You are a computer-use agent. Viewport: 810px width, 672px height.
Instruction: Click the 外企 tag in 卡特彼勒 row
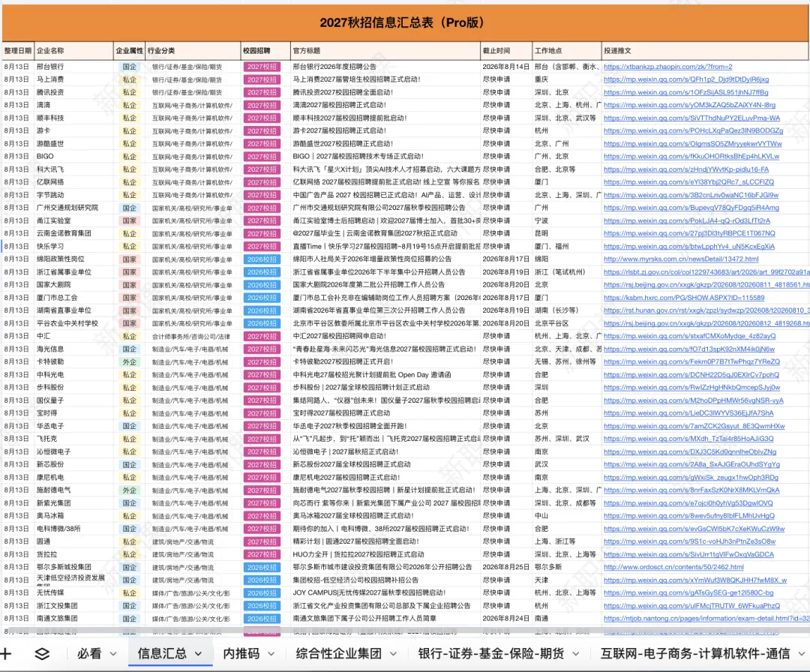click(x=129, y=362)
